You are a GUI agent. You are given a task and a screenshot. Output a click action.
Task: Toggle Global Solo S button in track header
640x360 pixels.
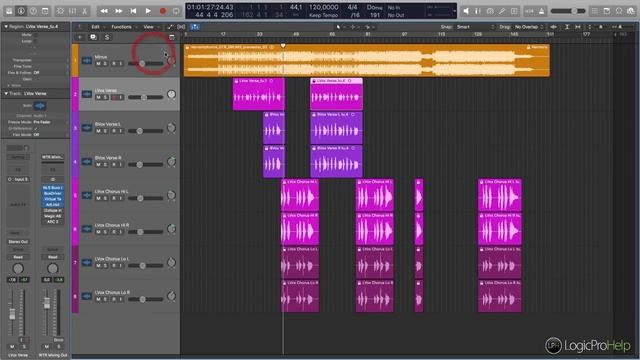(x=107, y=37)
